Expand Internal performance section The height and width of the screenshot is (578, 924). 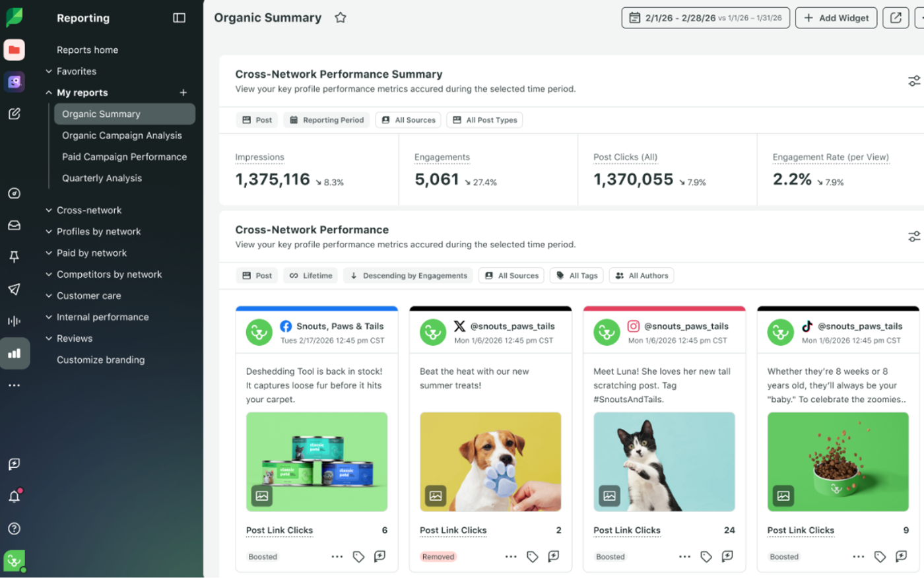tap(97, 317)
